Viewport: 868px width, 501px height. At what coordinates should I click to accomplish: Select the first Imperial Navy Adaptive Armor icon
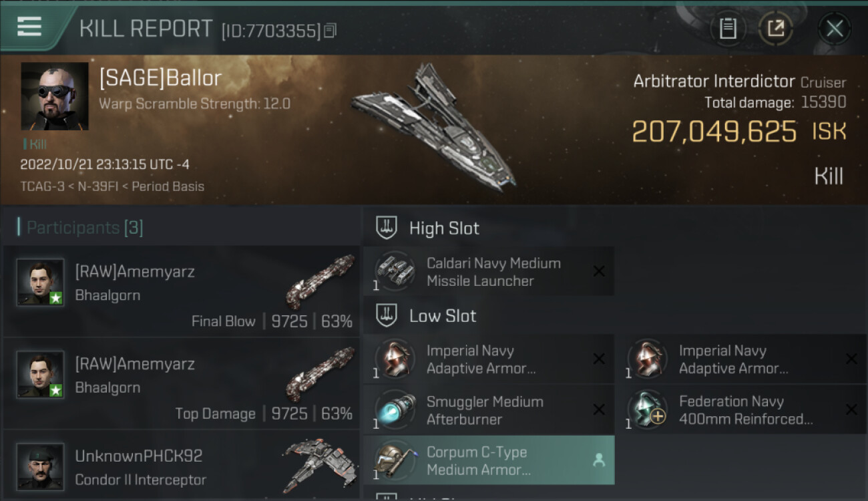pyautogui.click(x=395, y=359)
